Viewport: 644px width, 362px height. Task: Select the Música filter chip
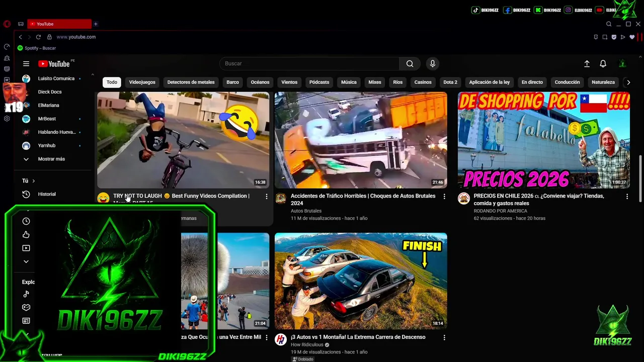tap(349, 82)
